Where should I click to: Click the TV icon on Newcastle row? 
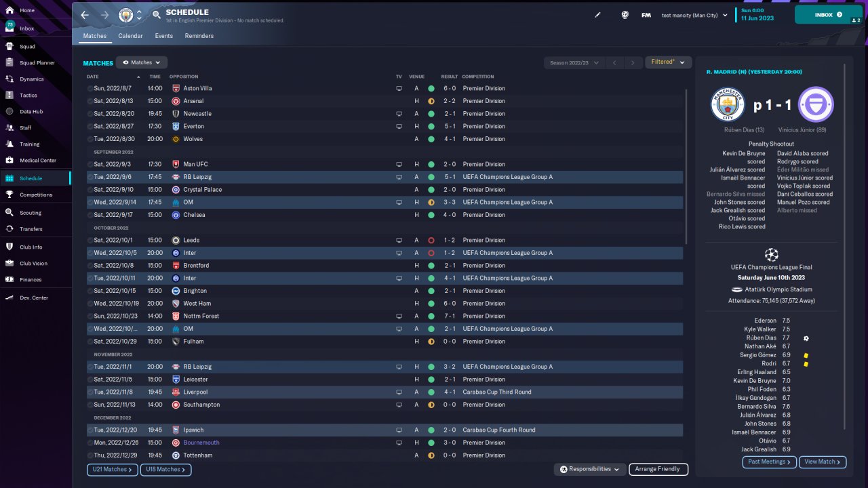pyautogui.click(x=399, y=114)
